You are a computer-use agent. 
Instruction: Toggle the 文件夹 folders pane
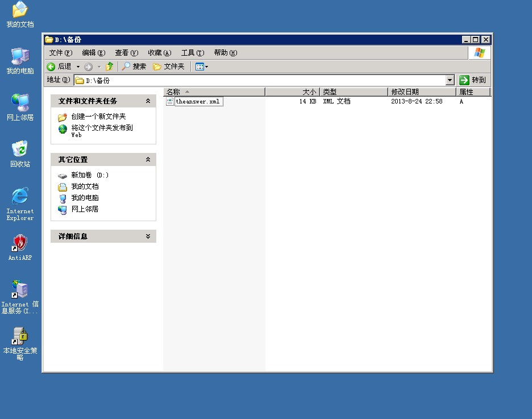point(169,67)
